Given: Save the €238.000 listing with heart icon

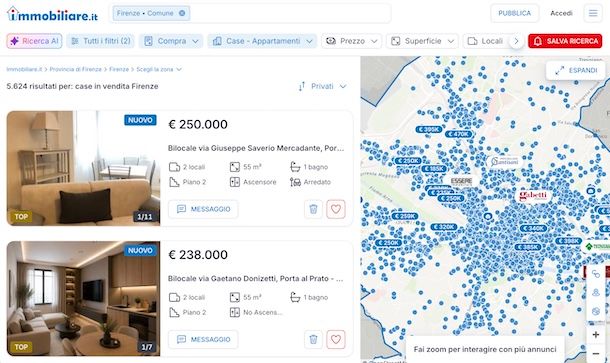Looking at the screenshot, I should coord(336,339).
